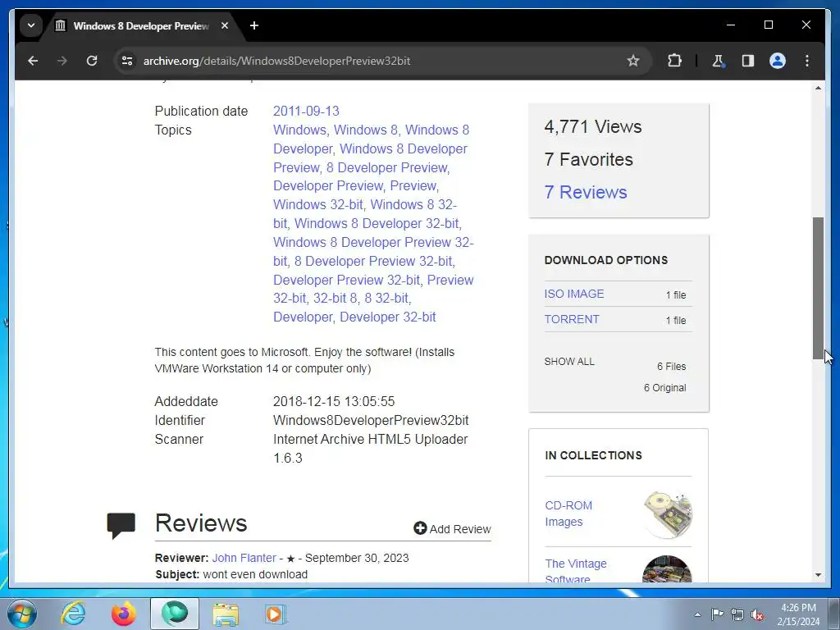Image resolution: width=840 pixels, height=630 pixels.
Task: Click the Action Center flag icon
Action: click(x=717, y=614)
